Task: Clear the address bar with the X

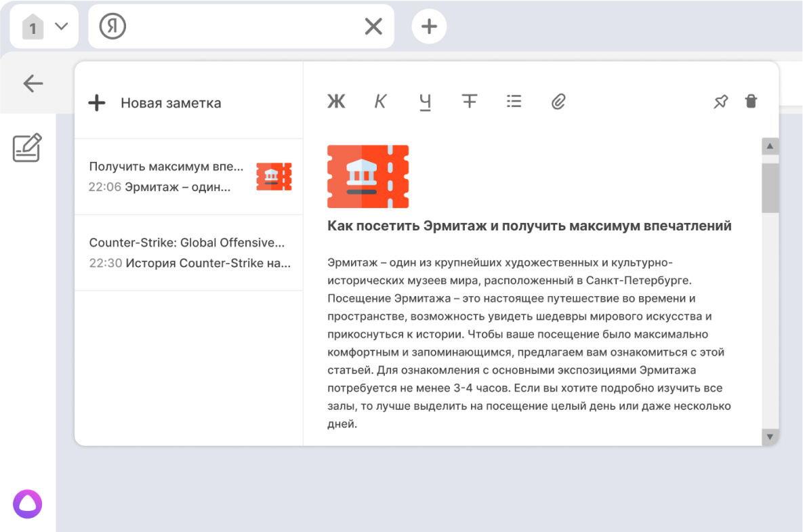Action: 373,26
